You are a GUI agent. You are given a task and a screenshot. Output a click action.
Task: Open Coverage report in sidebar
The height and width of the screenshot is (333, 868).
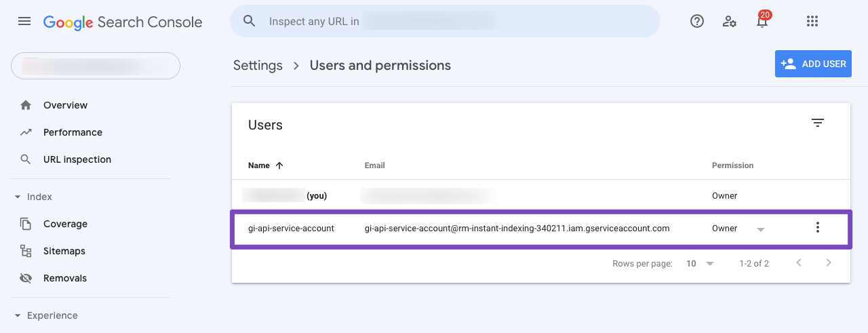click(65, 224)
